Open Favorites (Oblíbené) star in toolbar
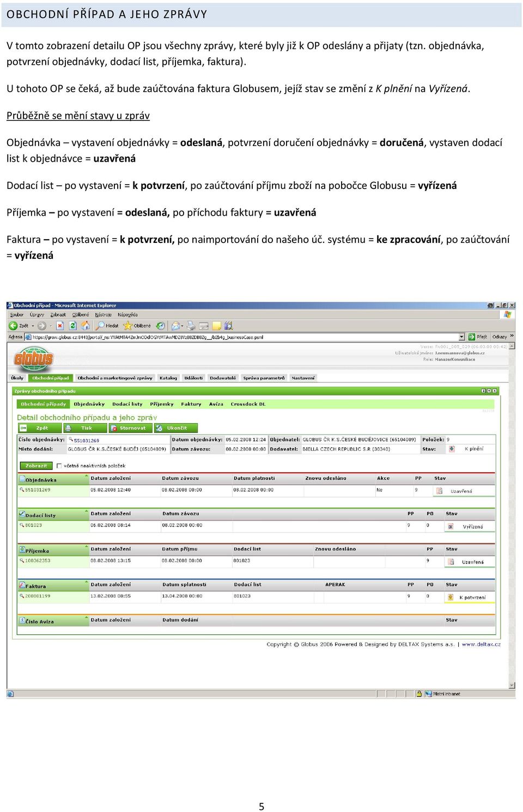523x812 pixels. tap(128, 326)
